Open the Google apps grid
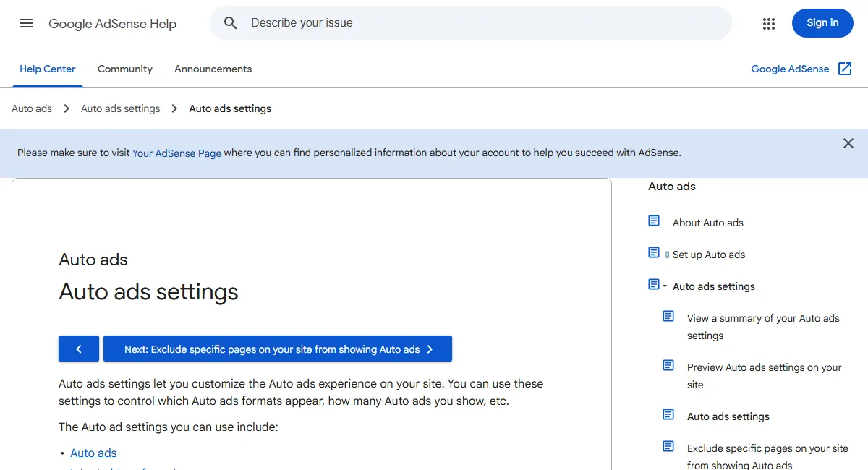This screenshot has width=868, height=470. coord(769,24)
